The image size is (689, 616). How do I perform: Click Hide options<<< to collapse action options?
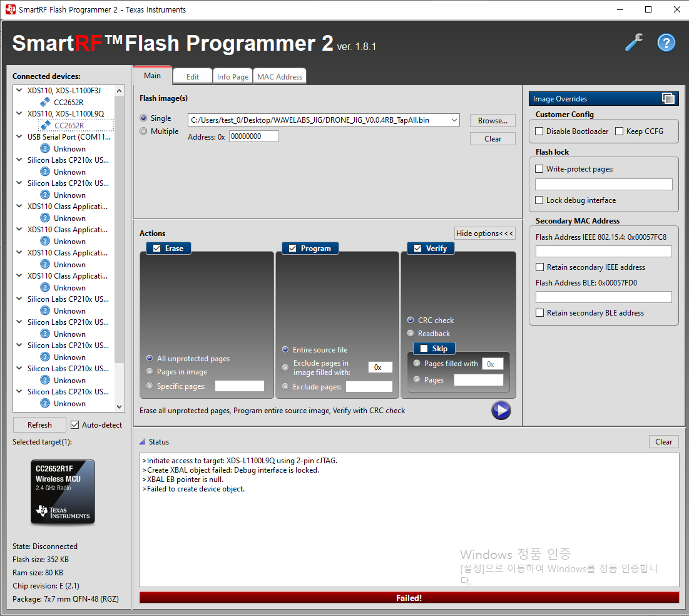[484, 233]
